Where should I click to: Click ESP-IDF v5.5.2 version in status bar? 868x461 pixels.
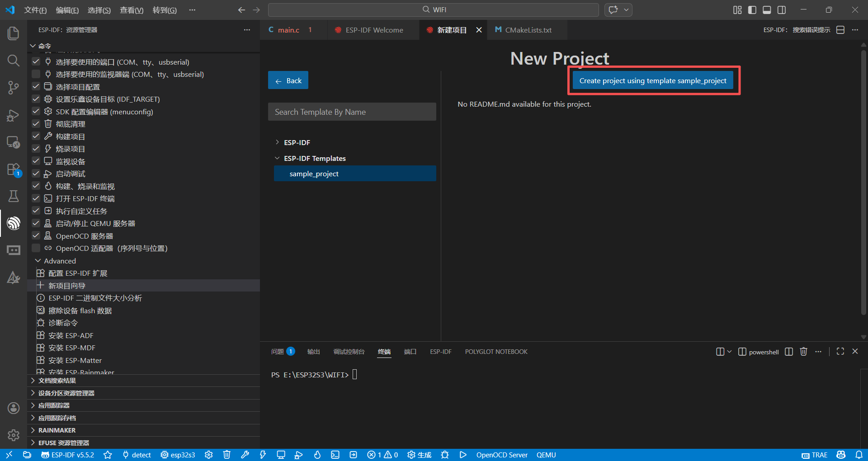point(68,455)
